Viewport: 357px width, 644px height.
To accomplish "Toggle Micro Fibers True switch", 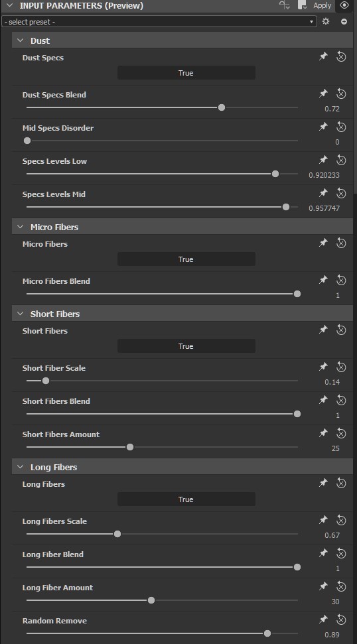I will click(186, 259).
